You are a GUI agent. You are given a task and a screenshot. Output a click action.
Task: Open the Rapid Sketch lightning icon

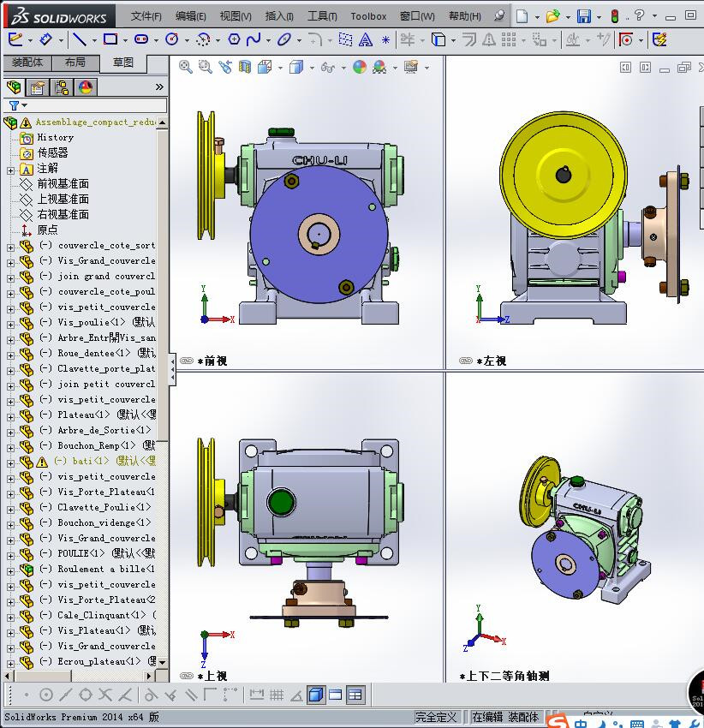tap(659, 39)
